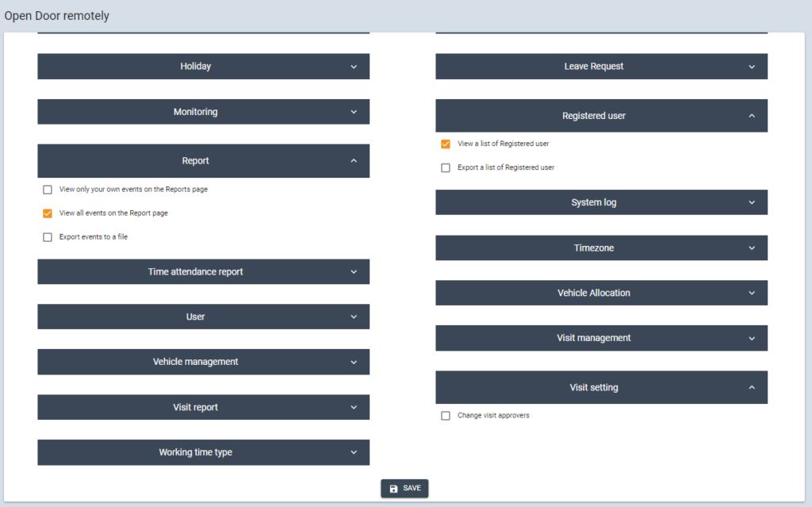Open the Leave Request section arrow
The width and height of the screenshot is (812, 507).
[752, 67]
